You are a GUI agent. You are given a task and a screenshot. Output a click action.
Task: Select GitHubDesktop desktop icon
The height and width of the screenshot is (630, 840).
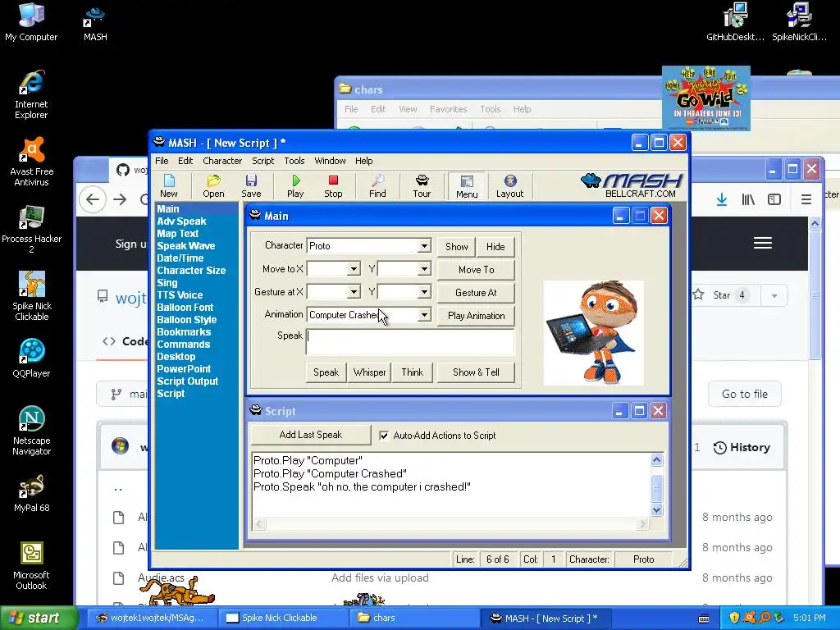(735, 22)
